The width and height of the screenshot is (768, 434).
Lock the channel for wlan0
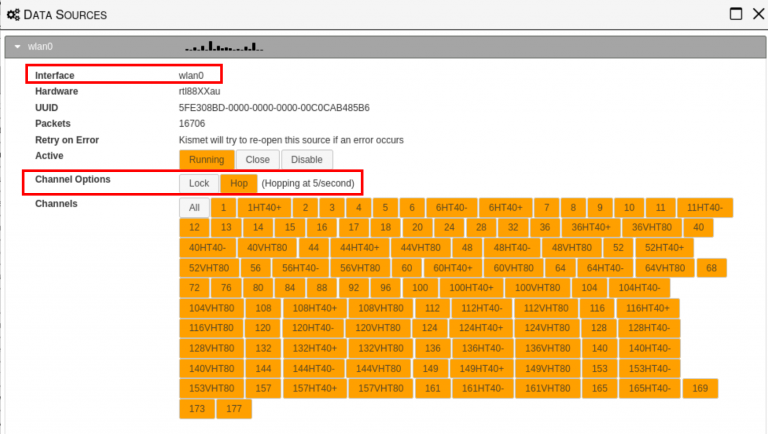[199, 183]
